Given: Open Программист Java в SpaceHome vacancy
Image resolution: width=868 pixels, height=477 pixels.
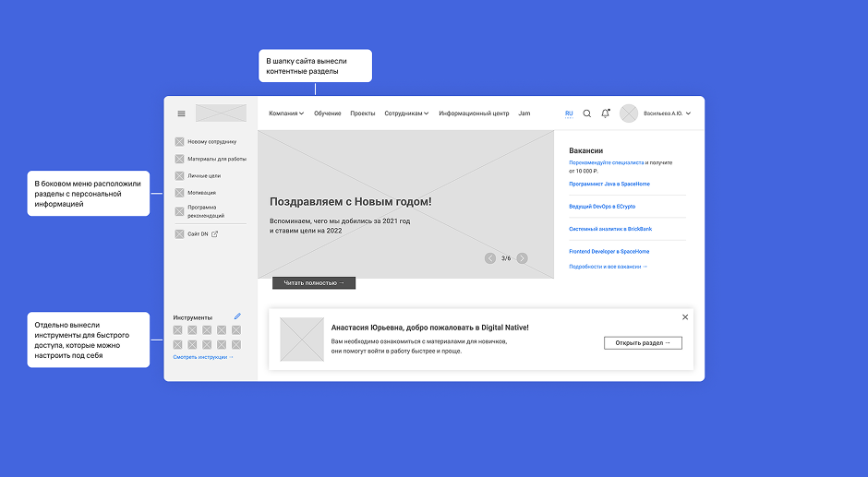Looking at the screenshot, I should coord(609,184).
